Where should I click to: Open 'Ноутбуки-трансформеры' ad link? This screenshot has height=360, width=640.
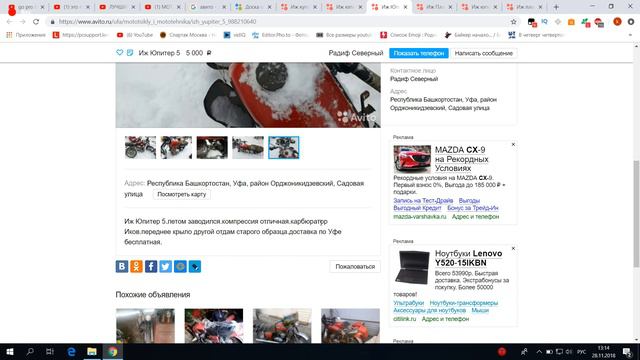click(464, 303)
